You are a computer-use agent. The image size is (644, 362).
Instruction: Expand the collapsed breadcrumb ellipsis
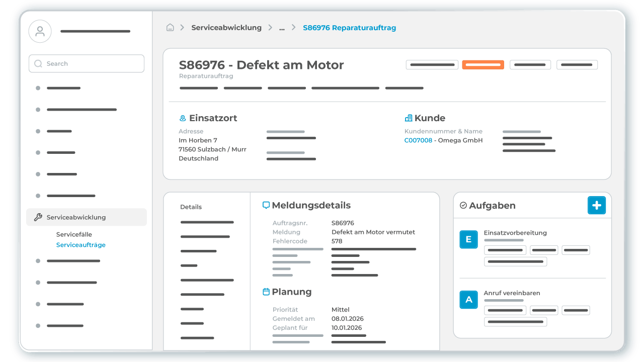282,28
